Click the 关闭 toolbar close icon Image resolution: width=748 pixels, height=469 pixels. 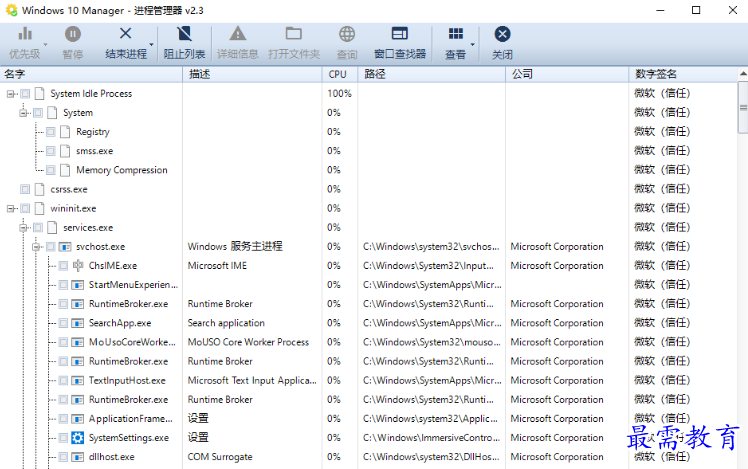click(x=502, y=34)
